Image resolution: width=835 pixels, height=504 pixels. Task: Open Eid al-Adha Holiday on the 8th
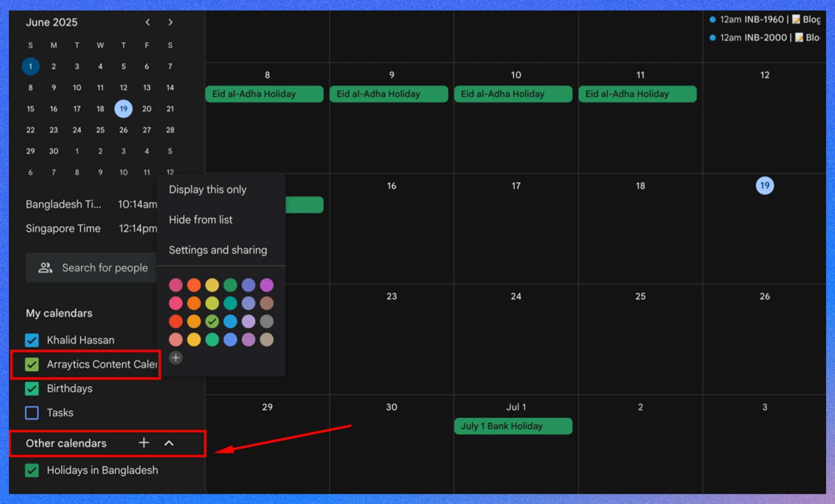coord(264,94)
